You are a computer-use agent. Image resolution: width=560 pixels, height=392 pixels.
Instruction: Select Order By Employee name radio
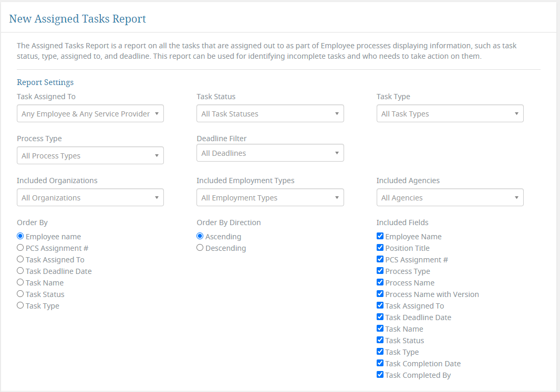tap(20, 236)
